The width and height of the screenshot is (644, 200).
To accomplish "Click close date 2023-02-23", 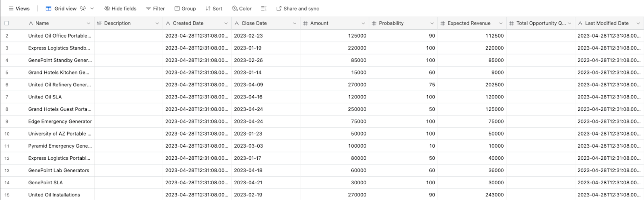I will coord(248,36).
